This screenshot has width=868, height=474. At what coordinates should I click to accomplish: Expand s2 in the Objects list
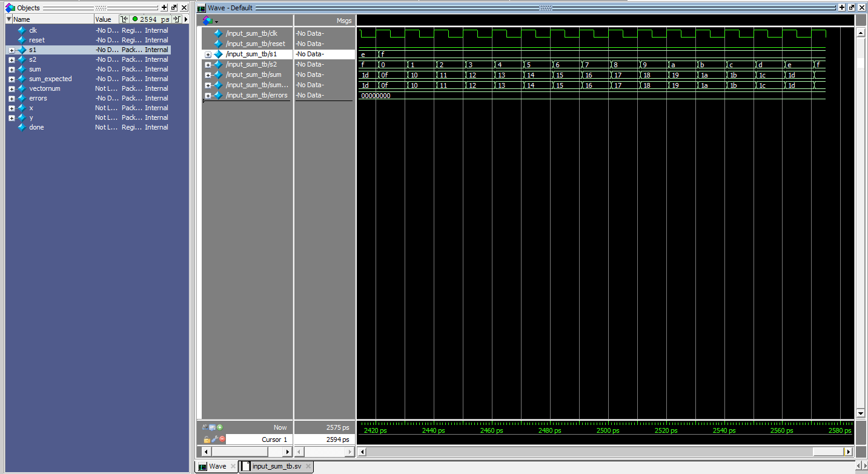click(12, 60)
